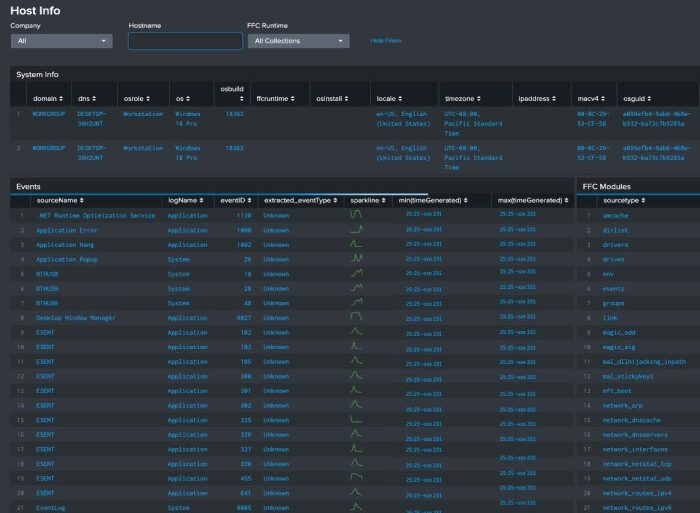The width and height of the screenshot is (700, 513).
Task: Sort System Info by macv4 column
Action: point(591,99)
